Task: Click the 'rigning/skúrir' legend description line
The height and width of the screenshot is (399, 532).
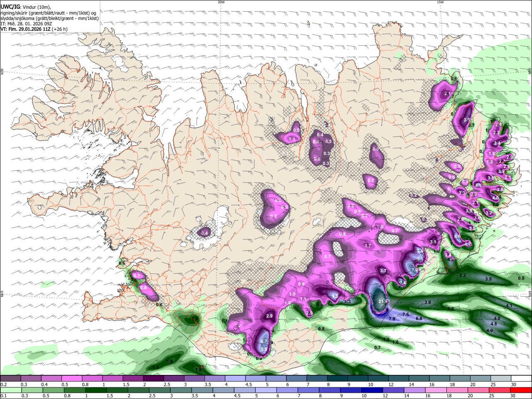Action: coord(47,13)
